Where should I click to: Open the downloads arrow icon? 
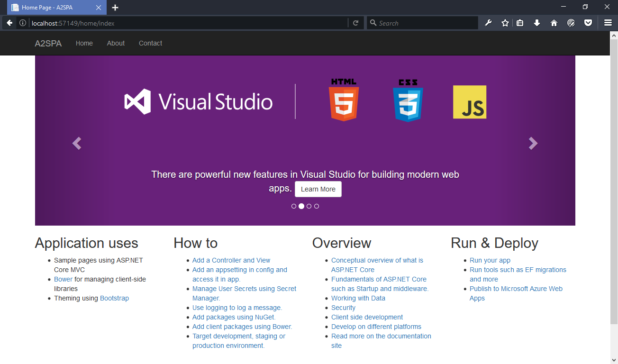[x=537, y=23]
